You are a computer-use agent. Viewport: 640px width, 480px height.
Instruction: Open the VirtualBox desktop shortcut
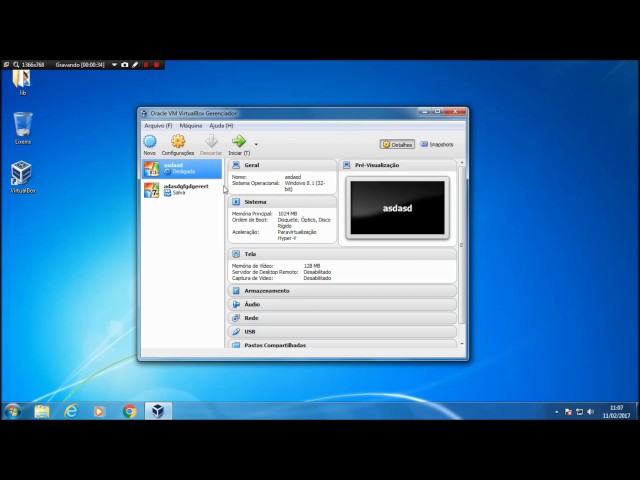pos(22,176)
